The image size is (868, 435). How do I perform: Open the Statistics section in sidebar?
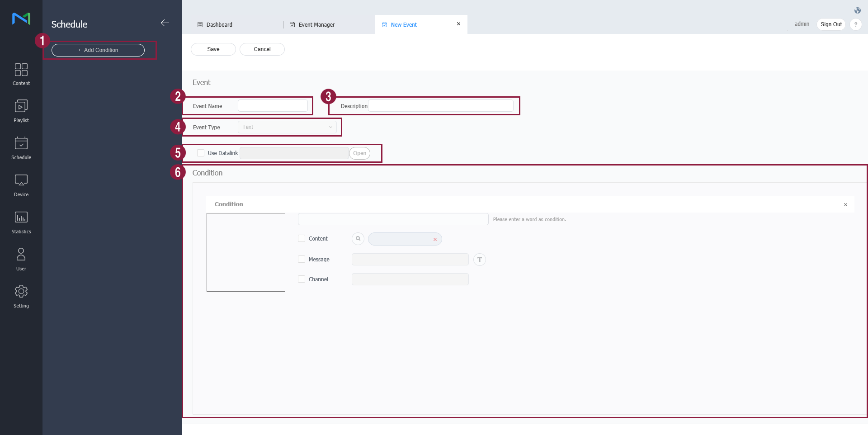click(x=21, y=223)
